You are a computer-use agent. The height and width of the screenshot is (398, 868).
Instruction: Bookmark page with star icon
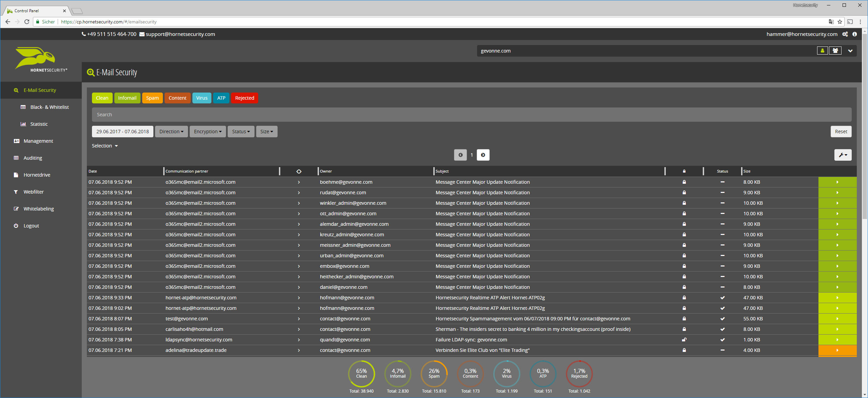pos(840,22)
